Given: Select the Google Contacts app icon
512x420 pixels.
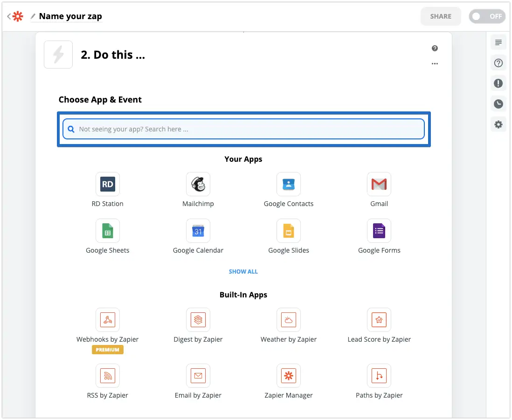Looking at the screenshot, I should click(289, 185).
